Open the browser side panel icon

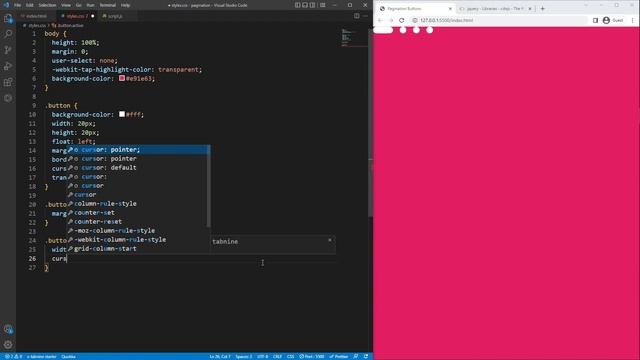point(596,20)
